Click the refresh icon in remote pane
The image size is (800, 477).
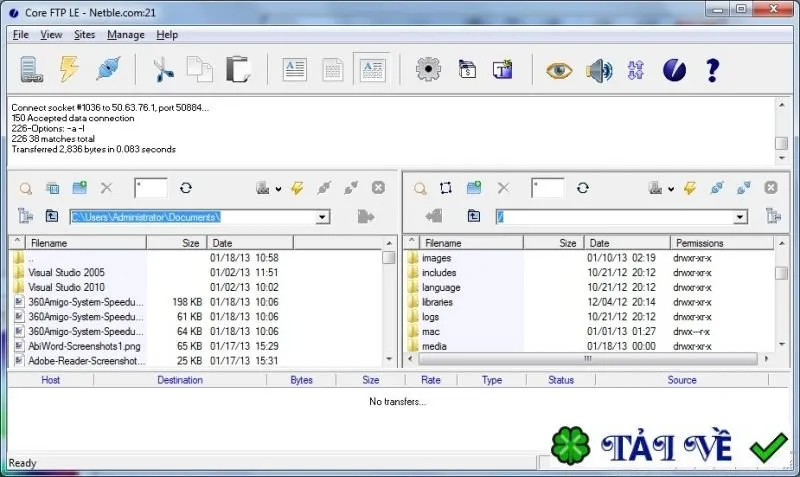coord(583,188)
